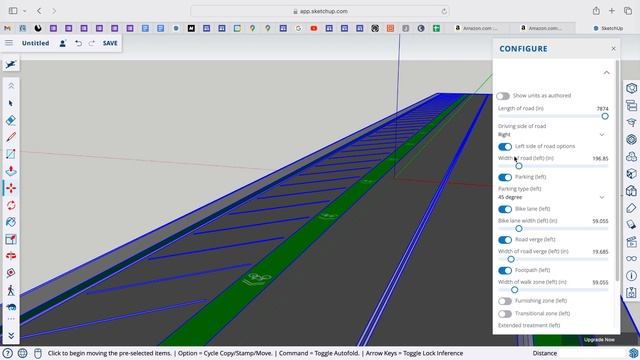Reload the page in address bar
Viewport: 640px width, 360px height.
coord(444,11)
